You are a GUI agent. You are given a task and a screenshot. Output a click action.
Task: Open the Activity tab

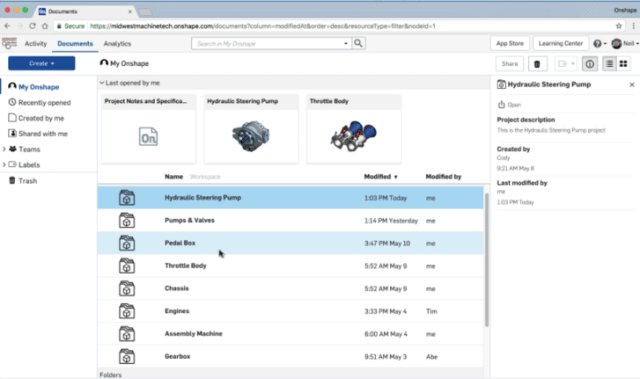(36, 44)
